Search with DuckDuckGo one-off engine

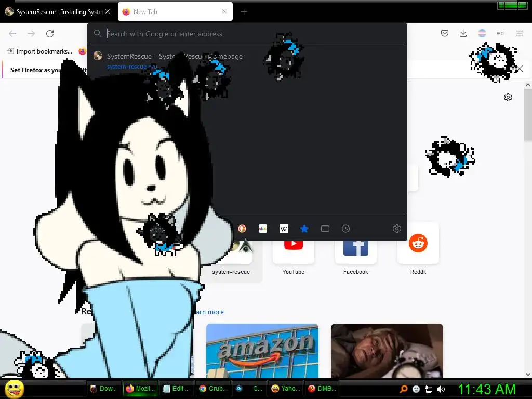(x=242, y=229)
